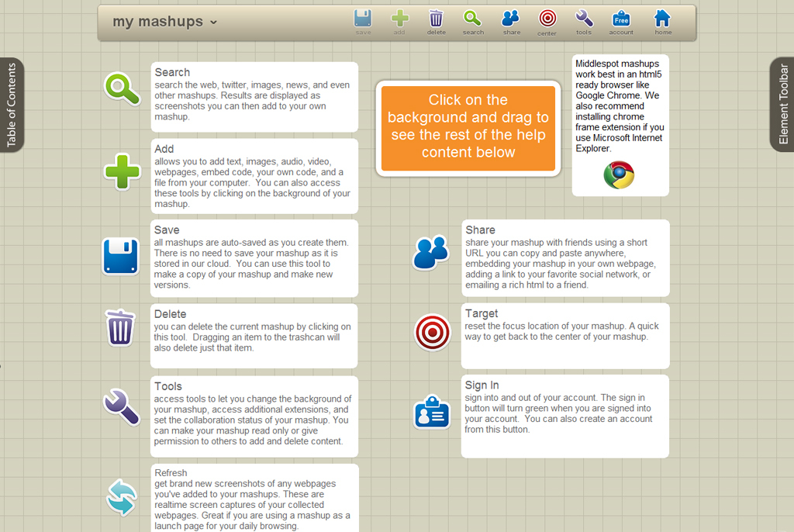Open the Table of Contents side tab
Screen dimensions: 794x532
coord(12,105)
